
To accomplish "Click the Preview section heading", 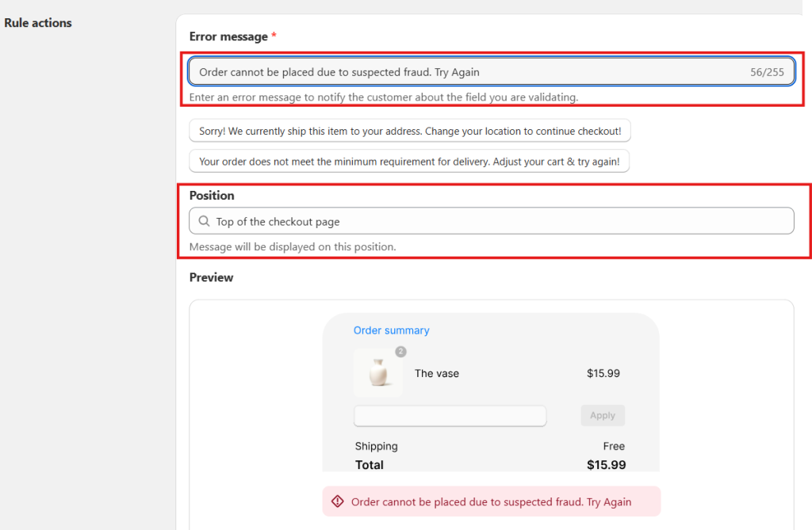I will [x=211, y=277].
